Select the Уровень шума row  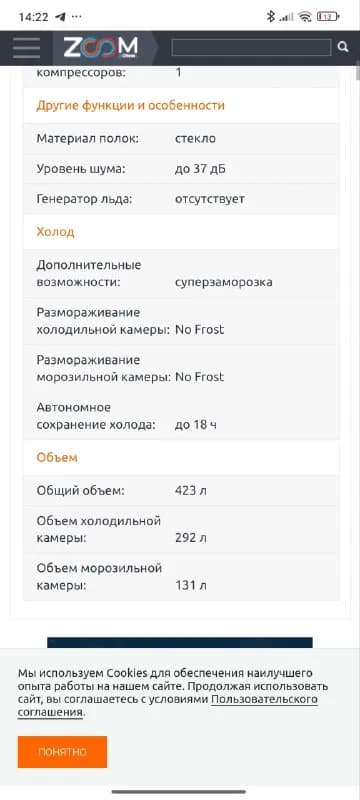[181, 169]
